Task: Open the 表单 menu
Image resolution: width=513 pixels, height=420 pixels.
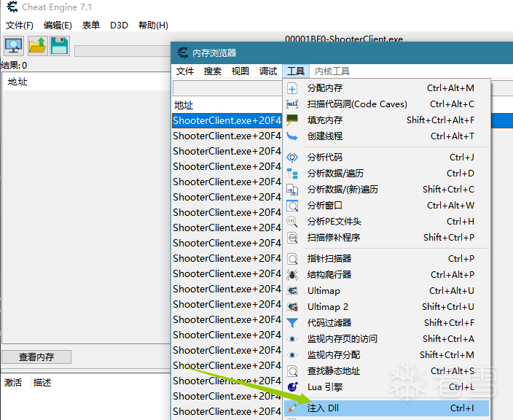Action: [90, 26]
